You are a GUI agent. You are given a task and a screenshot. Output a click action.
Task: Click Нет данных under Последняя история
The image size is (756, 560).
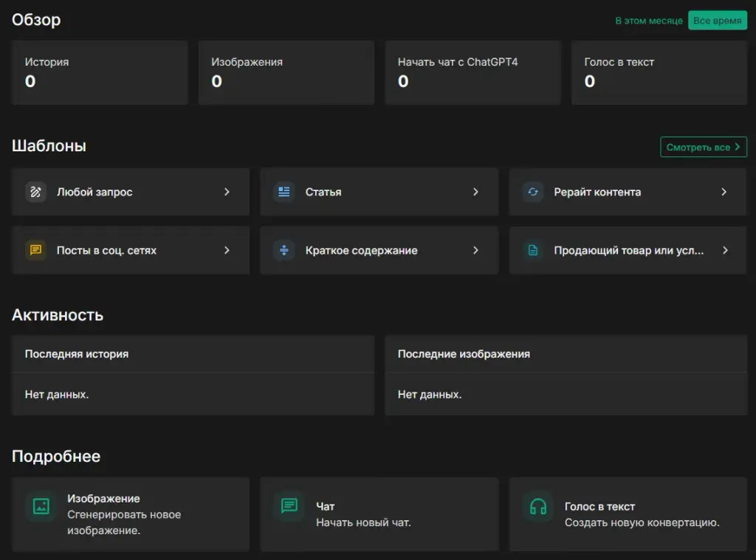point(57,394)
